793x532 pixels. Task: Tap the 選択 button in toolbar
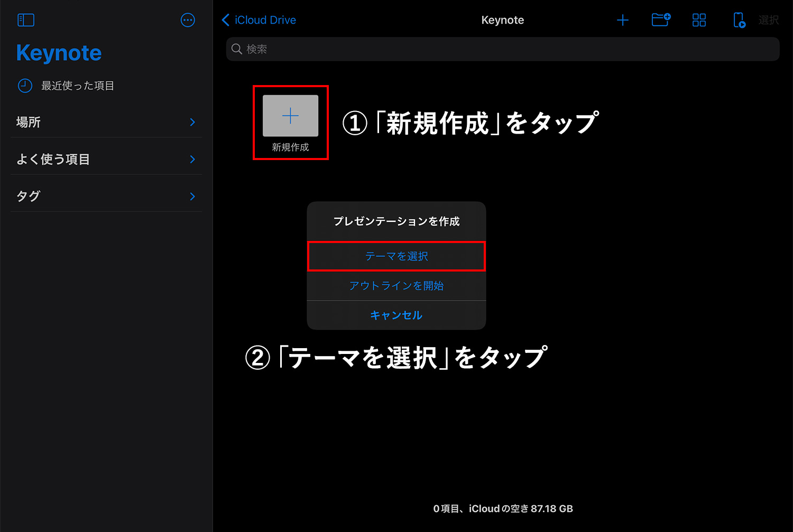[769, 20]
